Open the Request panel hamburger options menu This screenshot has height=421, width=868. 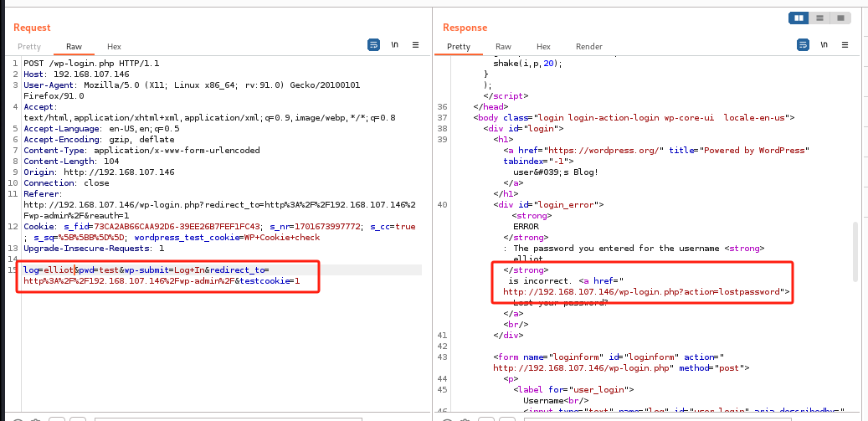pos(416,45)
